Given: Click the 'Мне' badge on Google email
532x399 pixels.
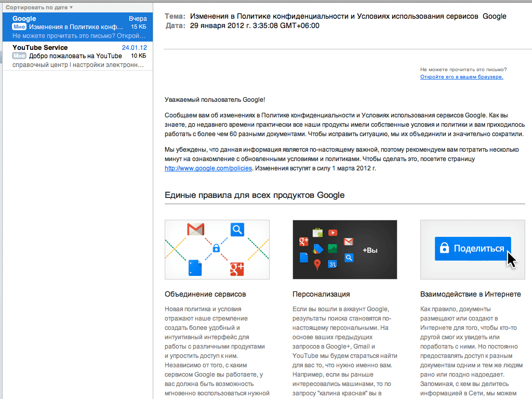Looking at the screenshot, I should [19, 27].
